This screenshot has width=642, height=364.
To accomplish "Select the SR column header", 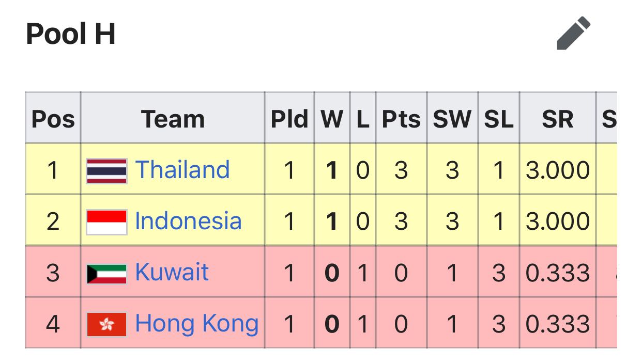I will pos(558,118).
